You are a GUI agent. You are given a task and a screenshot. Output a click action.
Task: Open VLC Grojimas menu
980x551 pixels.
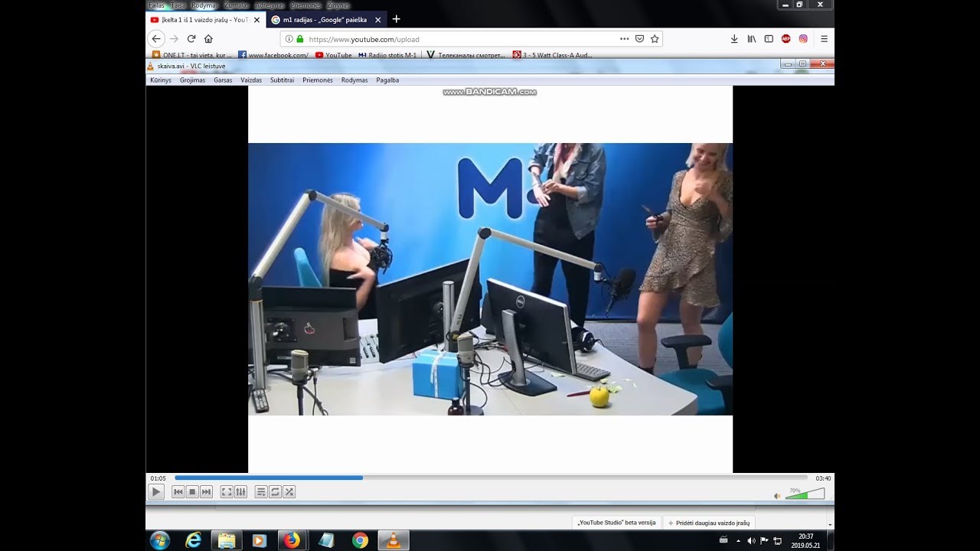pos(192,80)
